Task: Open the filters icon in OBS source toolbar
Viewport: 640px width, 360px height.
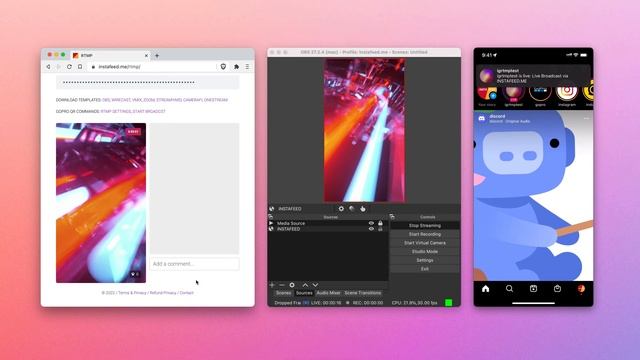Action: pos(352,209)
